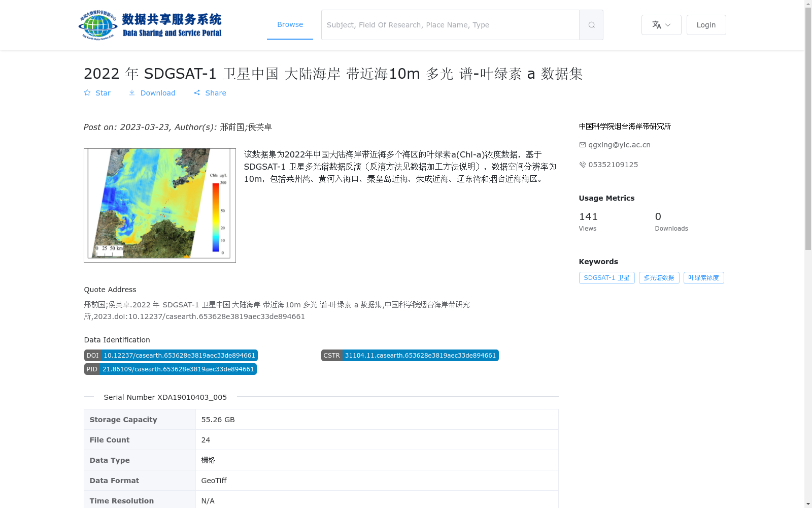Click the scrollbar down arrow

click(x=808, y=504)
